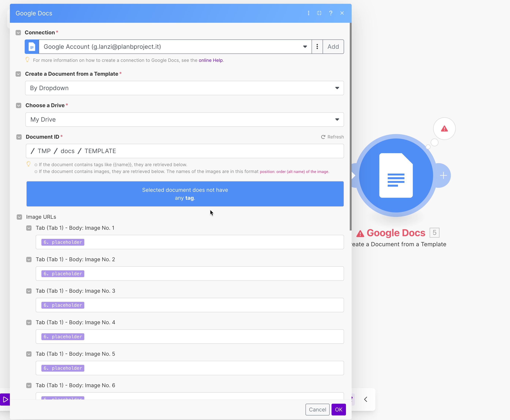
Task: Refresh the Document ID list
Action: [332, 137]
